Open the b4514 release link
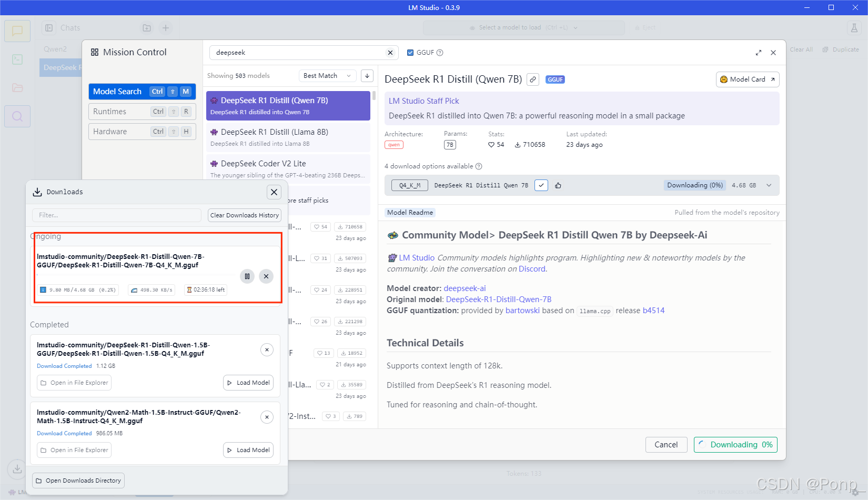Viewport: 868px width, 500px height. 653,311
